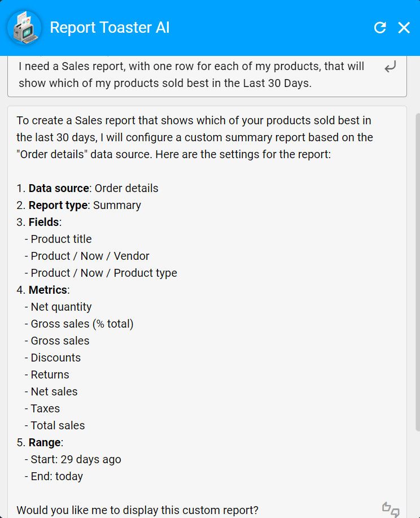Click the "Would you like me to display" question
The image size is (420, 518).
137,510
